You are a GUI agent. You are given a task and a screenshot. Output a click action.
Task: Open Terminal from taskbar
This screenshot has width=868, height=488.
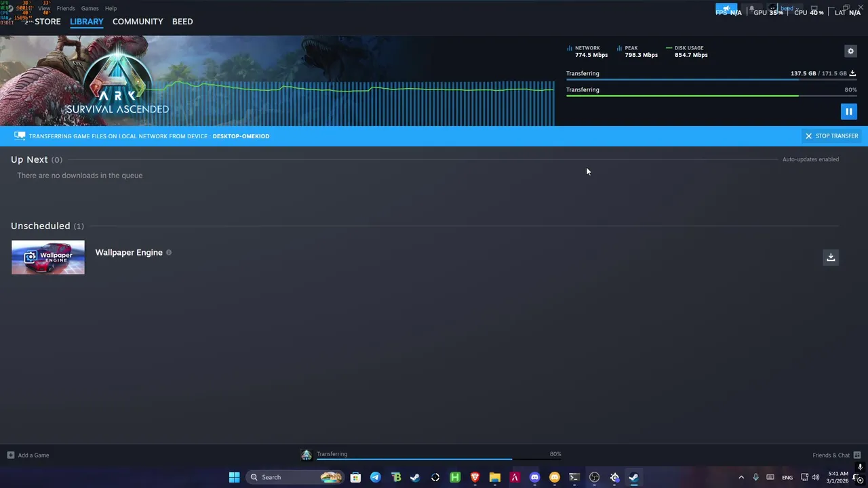click(574, 477)
